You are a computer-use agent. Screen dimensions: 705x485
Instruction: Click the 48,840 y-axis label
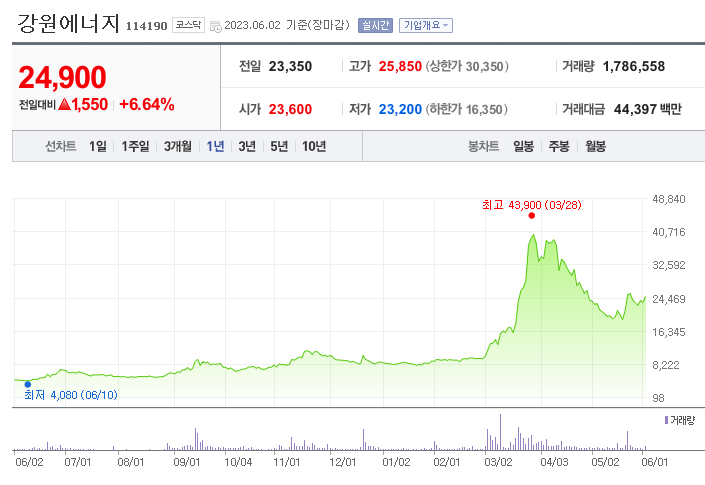tap(669, 199)
